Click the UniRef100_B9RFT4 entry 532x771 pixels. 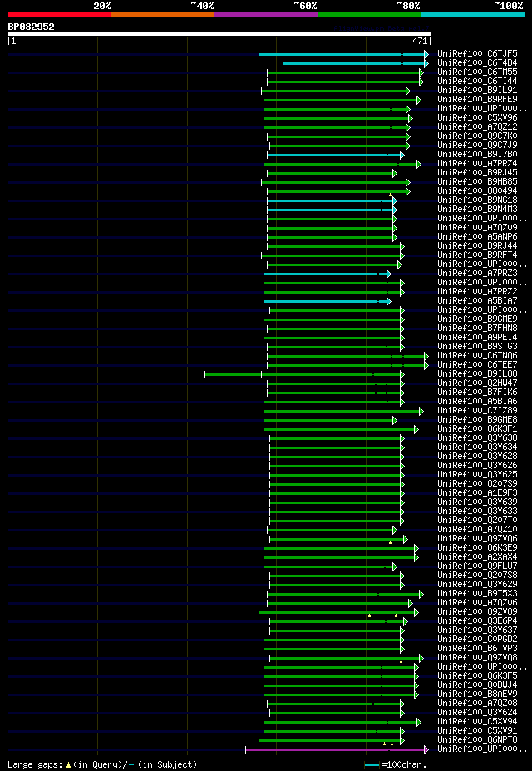point(477,255)
